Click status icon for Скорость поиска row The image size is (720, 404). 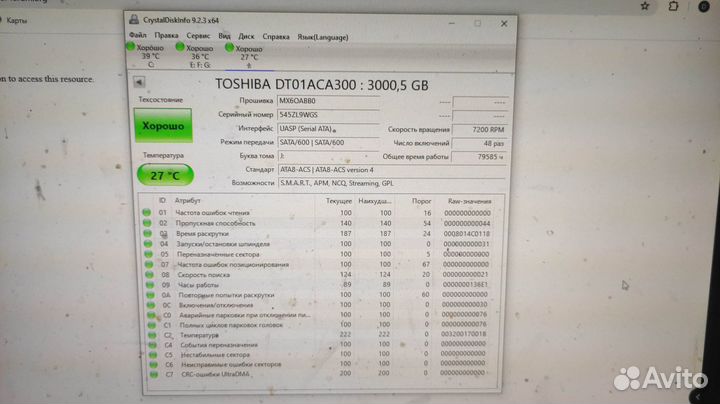tap(149, 275)
